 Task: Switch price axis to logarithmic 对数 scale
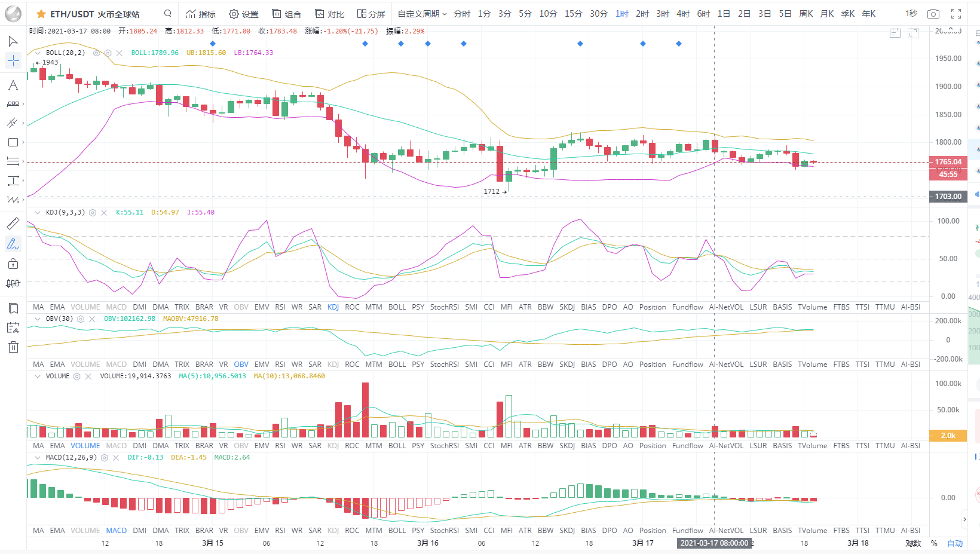pos(912,543)
